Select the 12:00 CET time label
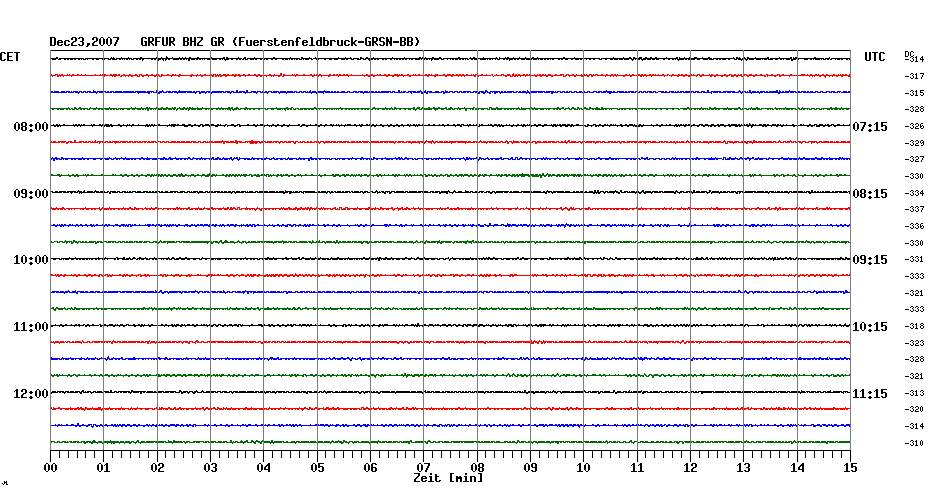The image size is (930, 494). coord(31,394)
